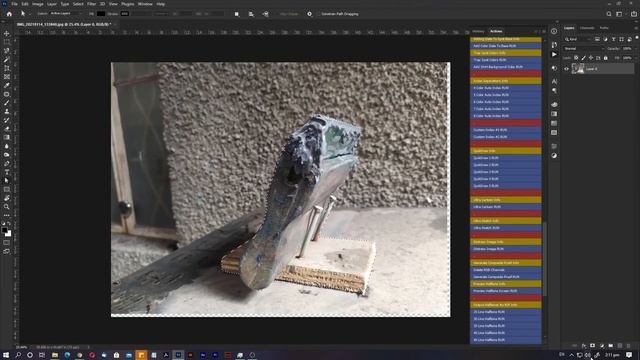Viewport: 640px width, 360px height.
Task: Click the Fill color swatch in options bar
Action: click(101, 14)
